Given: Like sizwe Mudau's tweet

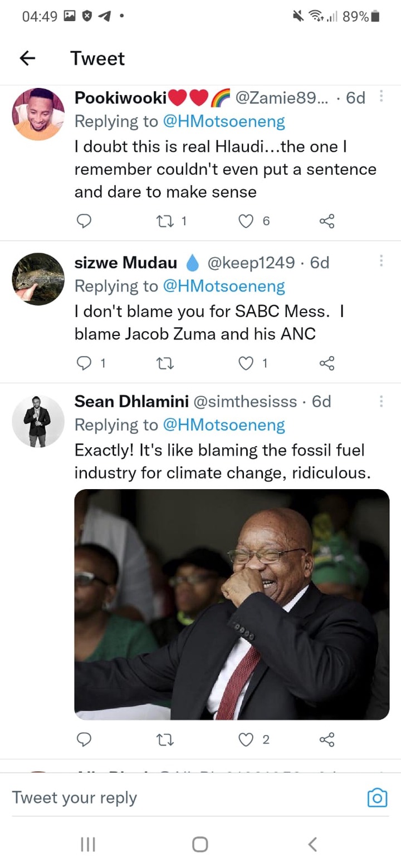Looking at the screenshot, I should point(246,363).
